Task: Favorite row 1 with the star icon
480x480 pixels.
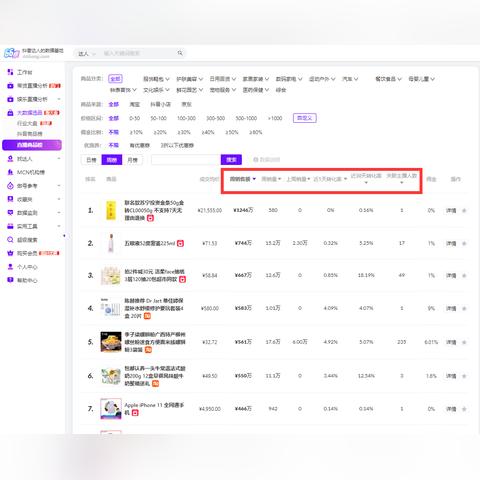Action: pyautogui.click(x=464, y=211)
